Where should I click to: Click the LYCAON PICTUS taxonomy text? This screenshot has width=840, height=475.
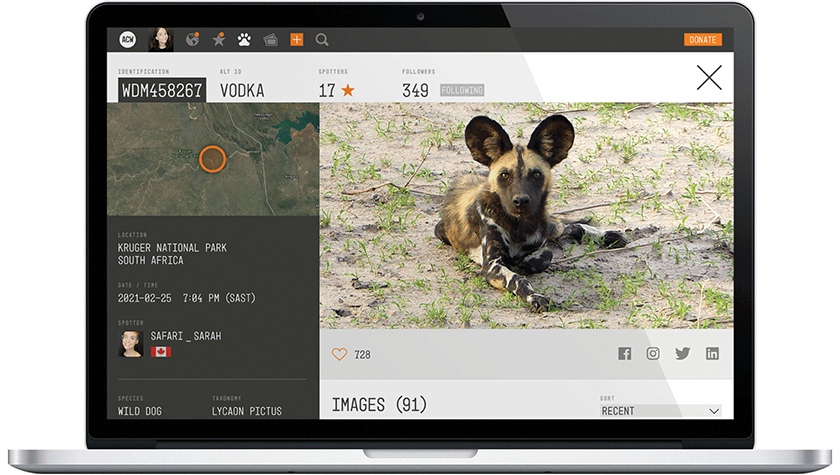(246, 411)
